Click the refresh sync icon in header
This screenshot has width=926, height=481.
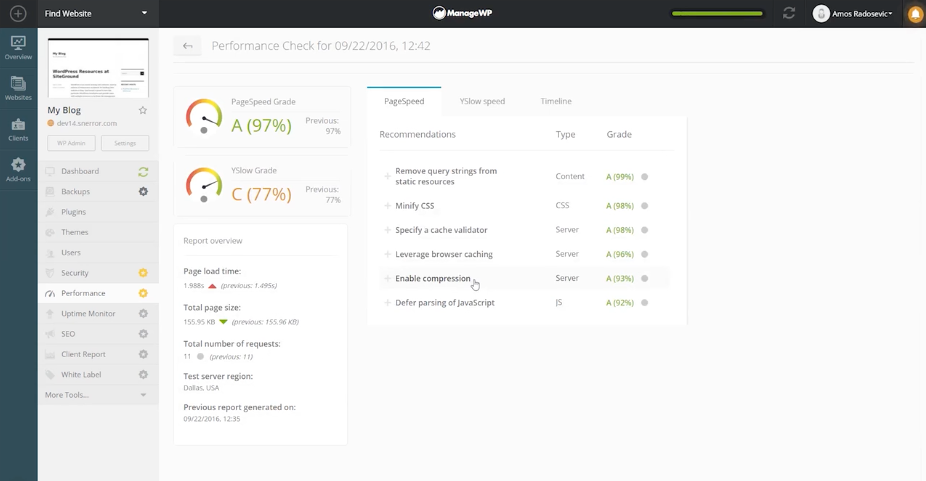tap(789, 14)
